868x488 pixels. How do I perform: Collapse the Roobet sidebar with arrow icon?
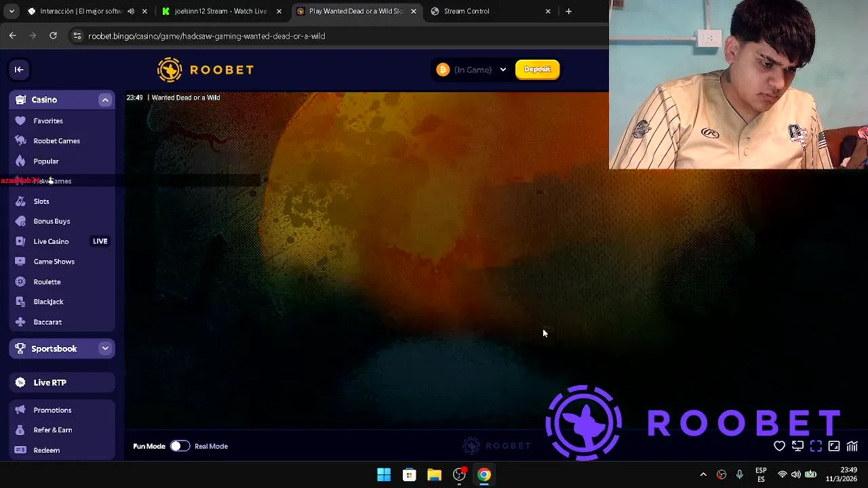pyautogui.click(x=19, y=69)
